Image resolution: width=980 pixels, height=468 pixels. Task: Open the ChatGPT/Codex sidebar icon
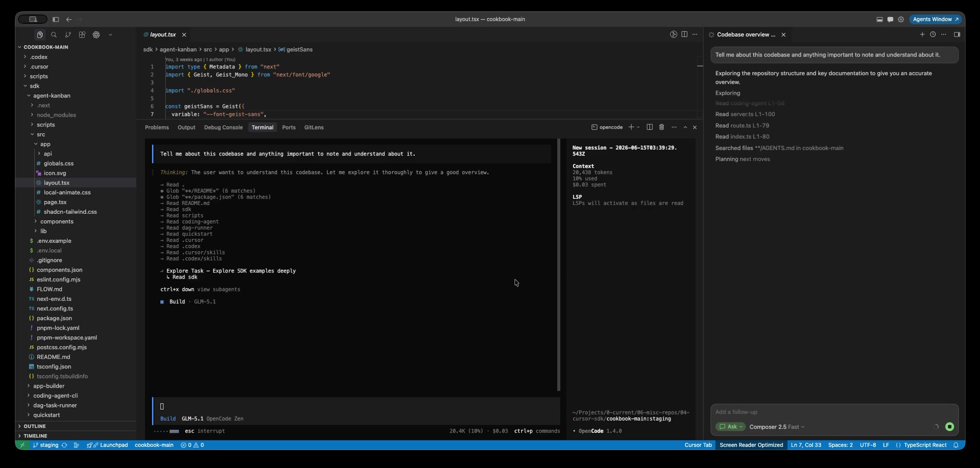96,35
